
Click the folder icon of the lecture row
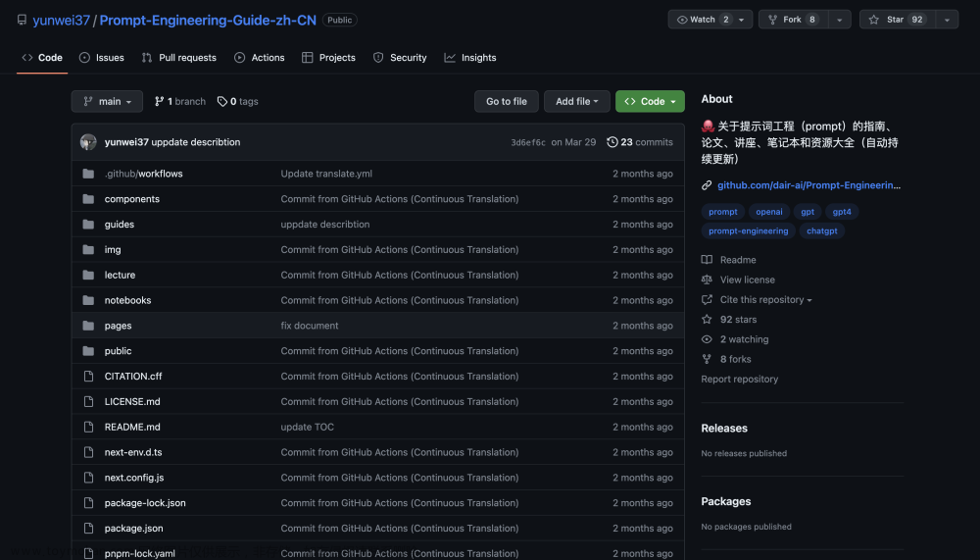coord(88,275)
